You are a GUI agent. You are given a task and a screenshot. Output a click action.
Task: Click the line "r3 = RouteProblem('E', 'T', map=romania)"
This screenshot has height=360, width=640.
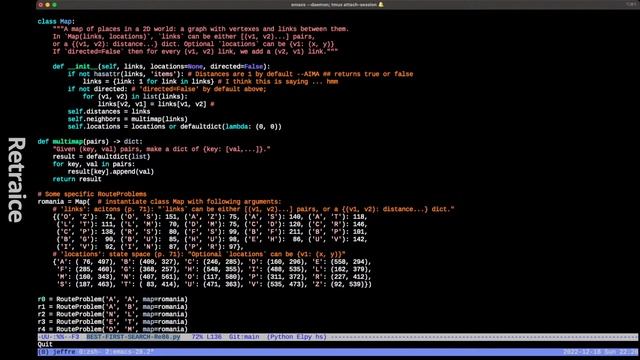click(113, 322)
